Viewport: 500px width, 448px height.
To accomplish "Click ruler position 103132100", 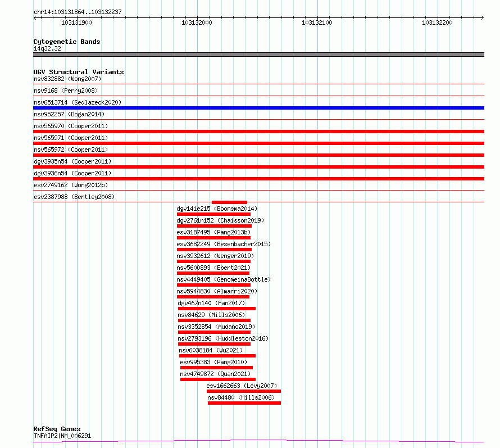I will click(x=317, y=22).
